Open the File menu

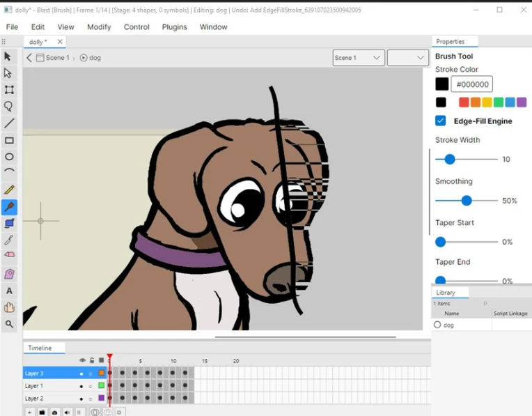click(12, 27)
